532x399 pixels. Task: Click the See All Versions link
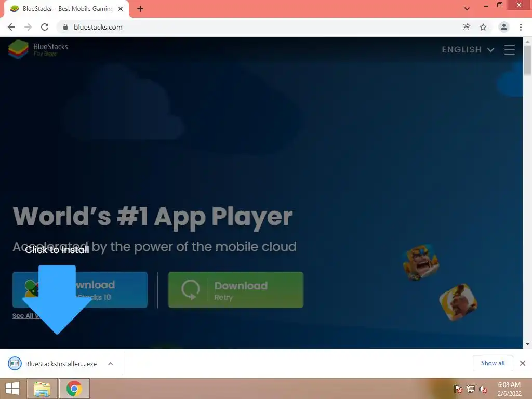click(27, 315)
